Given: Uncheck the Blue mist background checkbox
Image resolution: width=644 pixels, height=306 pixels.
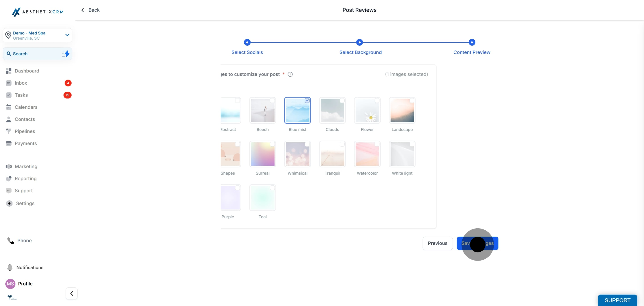Looking at the screenshot, I should coord(307,101).
